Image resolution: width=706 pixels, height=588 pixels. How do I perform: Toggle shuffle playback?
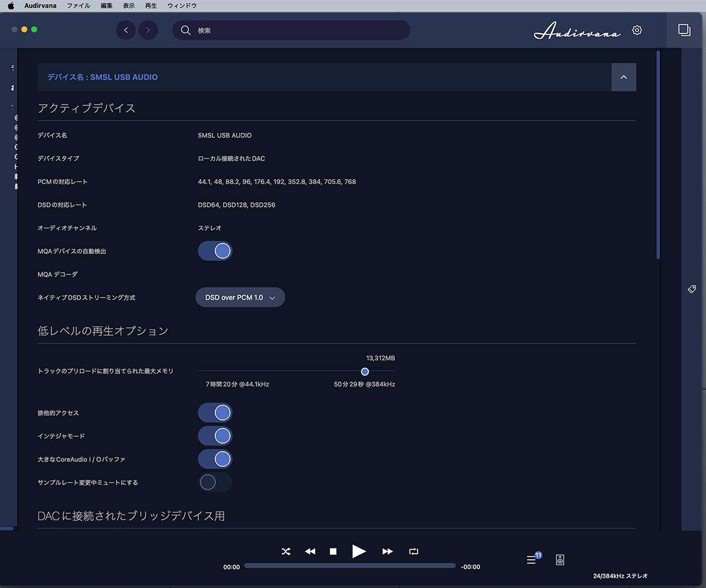point(286,552)
